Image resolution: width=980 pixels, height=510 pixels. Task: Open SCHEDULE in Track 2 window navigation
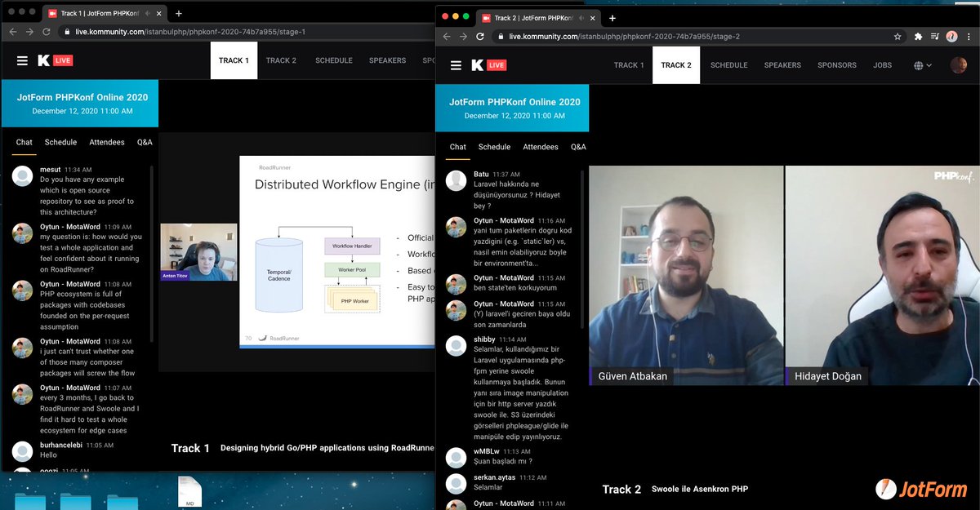pyautogui.click(x=728, y=65)
